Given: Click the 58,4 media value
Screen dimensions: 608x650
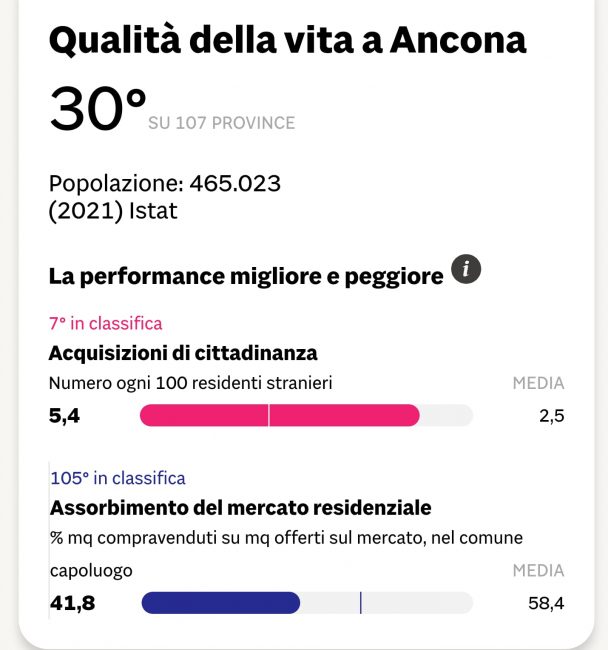Looking at the screenshot, I should coord(546,603).
